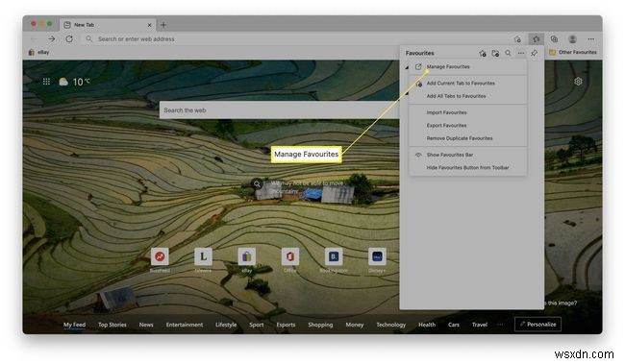This screenshot has width=625, height=364.
Task: Switch to My Feed tab
Action: click(x=75, y=325)
